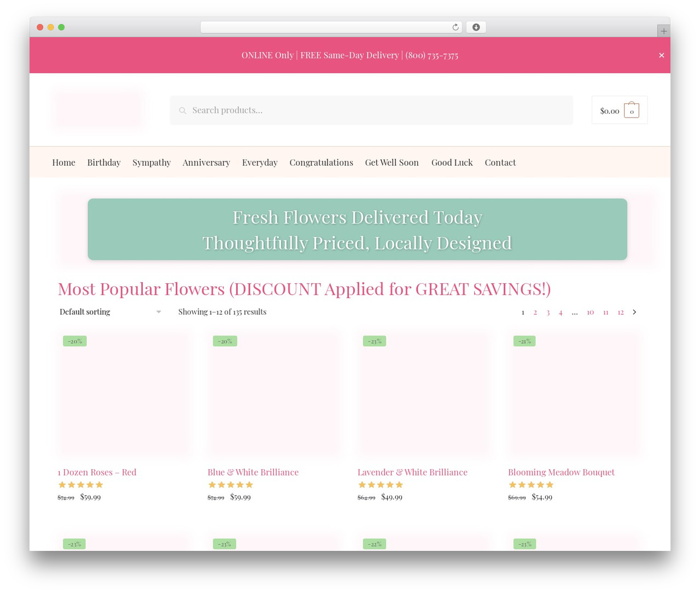The image size is (700, 593).
Task: Click the browser address bar
Action: (x=331, y=27)
